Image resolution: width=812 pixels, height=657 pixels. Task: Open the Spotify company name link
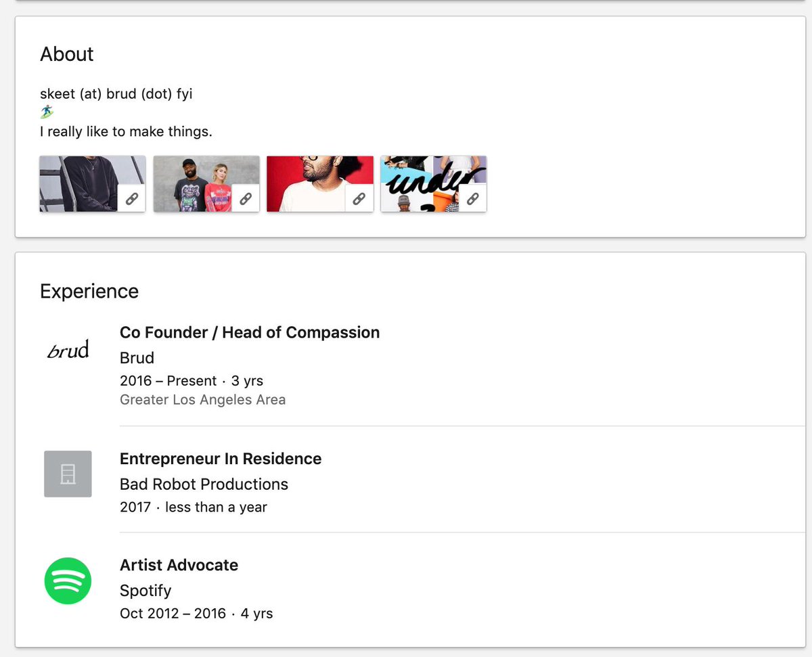[x=145, y=591]
